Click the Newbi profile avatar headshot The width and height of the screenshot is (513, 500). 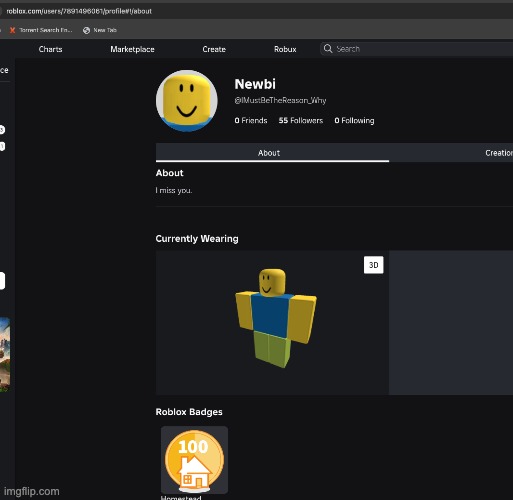pyautogui.click(x=187, y=101)
